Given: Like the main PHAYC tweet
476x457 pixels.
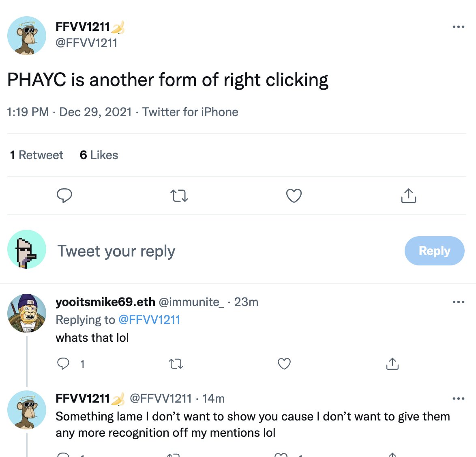Looking at the screenshot, I should tap(294, 196).
